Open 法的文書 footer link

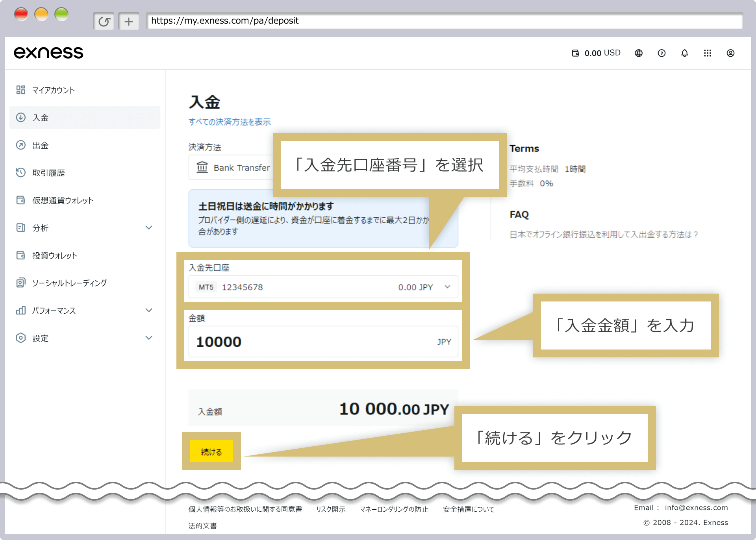pyautogui.click(x=202, y=525)
